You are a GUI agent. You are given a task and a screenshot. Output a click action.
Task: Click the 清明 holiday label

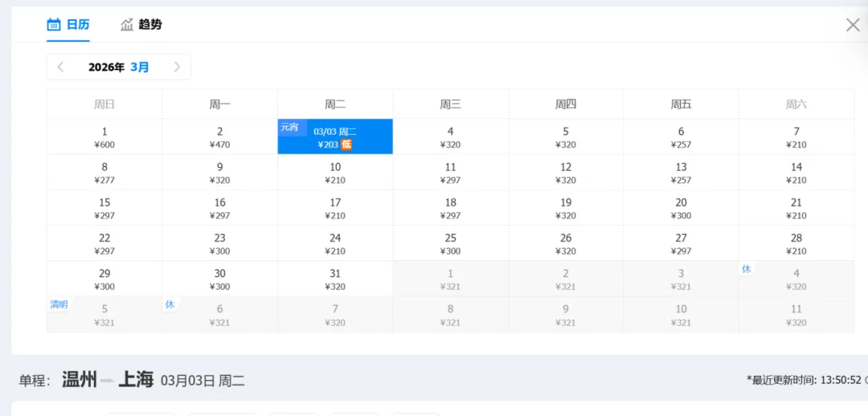59,304
